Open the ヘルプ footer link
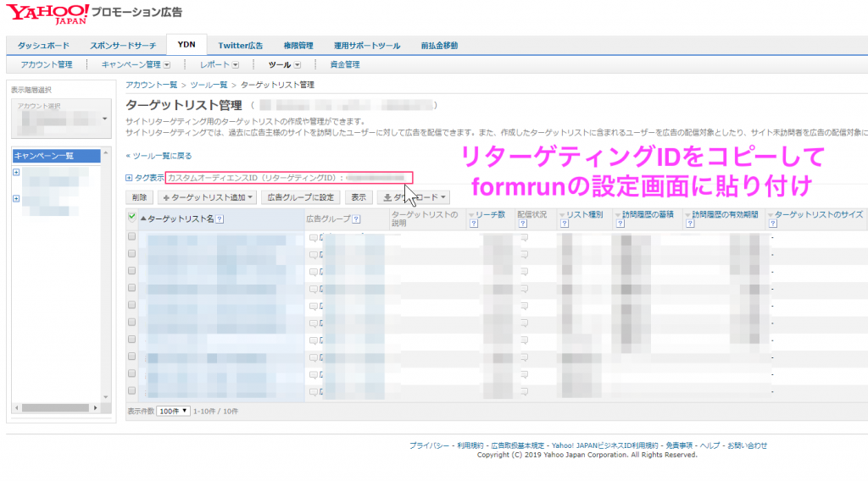Viewport: 868px width, 481px height. tap(709, 445)
